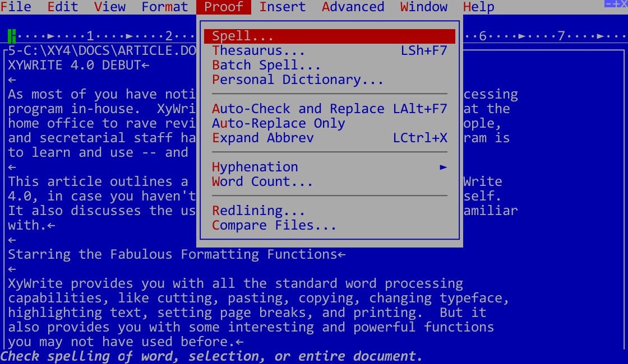The width and height of the screenshot is (628, 364).
Task: Click ruler position 2 marker
Action: (x=169, y=36)
